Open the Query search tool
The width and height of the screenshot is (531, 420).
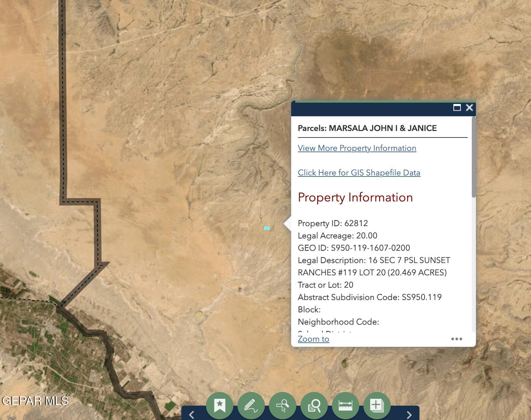point(314,405)
